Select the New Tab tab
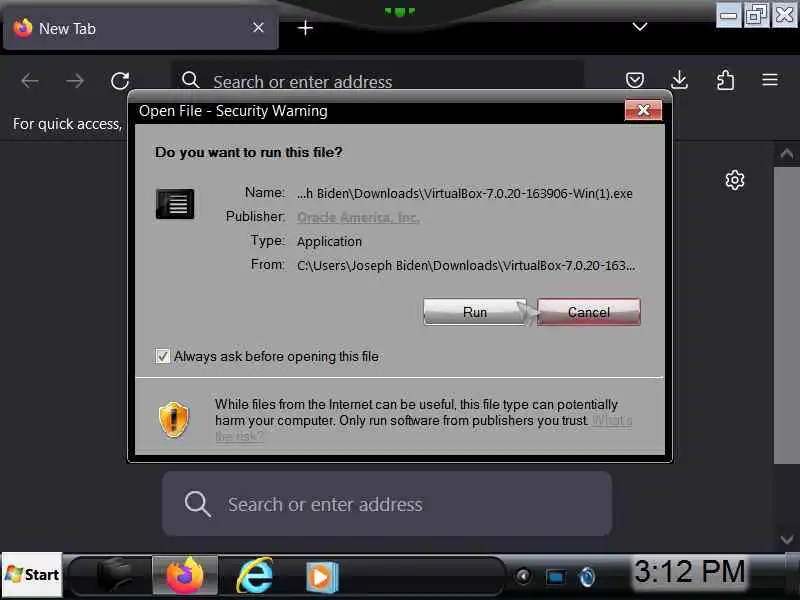Viewport: 800px width, 600px height. [141, 29]
